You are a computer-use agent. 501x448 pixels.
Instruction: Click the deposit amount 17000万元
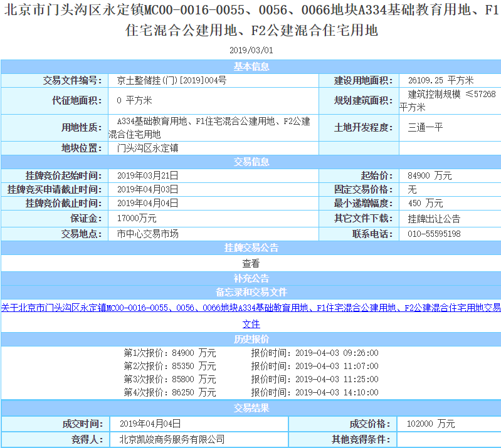tap(137, 219)
